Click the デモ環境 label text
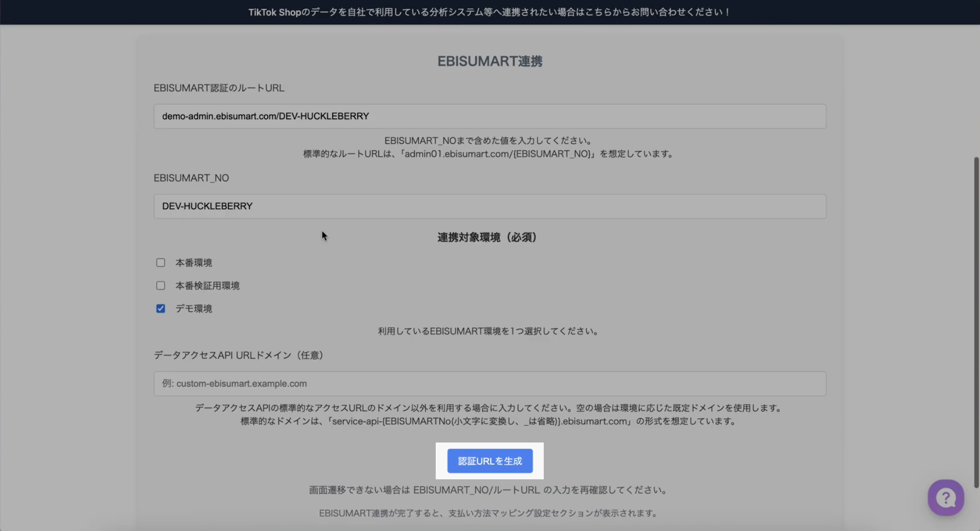 click(x=194, y=308)
